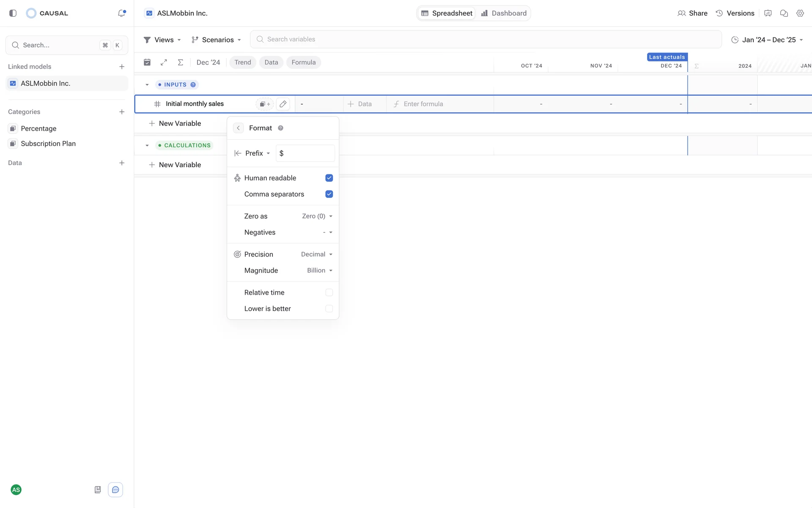Select the Formula view pill
Screen dimensions: 812x508
point(303,62)
